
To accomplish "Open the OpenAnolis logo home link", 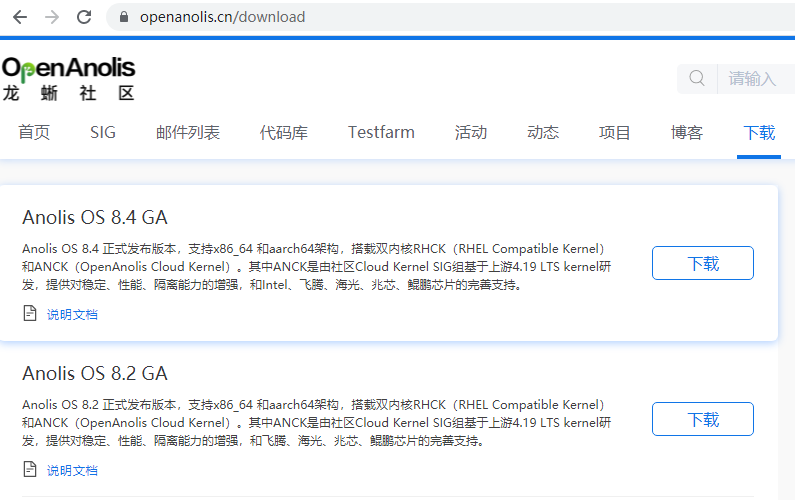I will 68,79.
